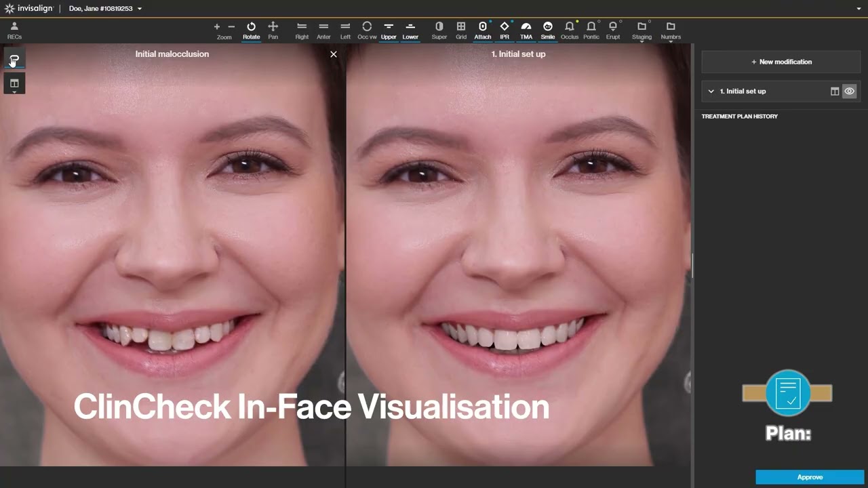Open RECs recommendations
868x488 pixels.
click(x=14, y=30)
